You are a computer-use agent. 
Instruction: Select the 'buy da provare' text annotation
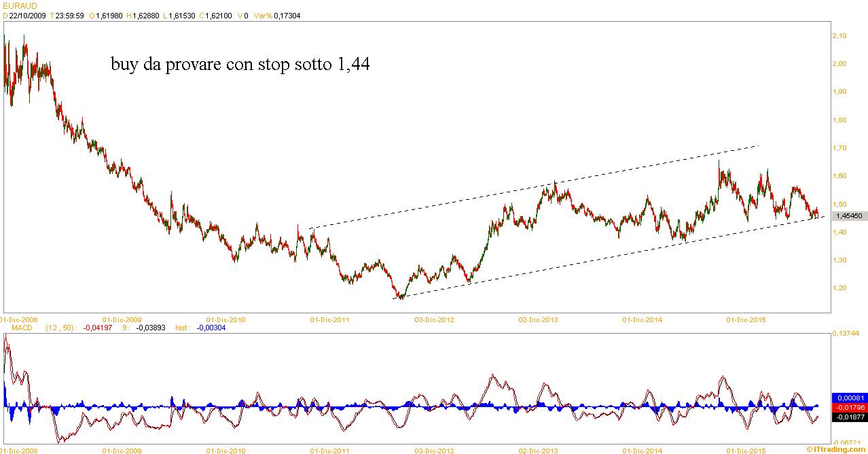[240, 65]
